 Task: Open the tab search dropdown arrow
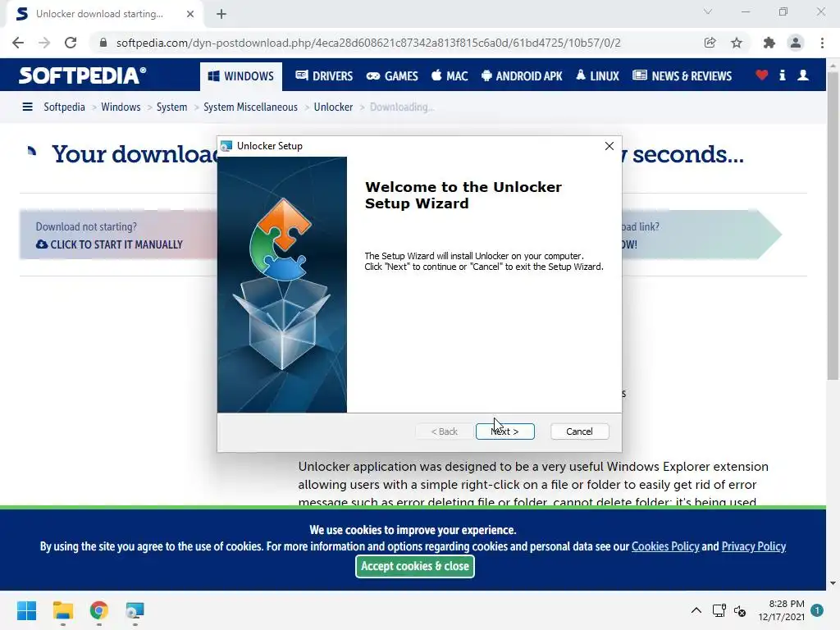708,11
